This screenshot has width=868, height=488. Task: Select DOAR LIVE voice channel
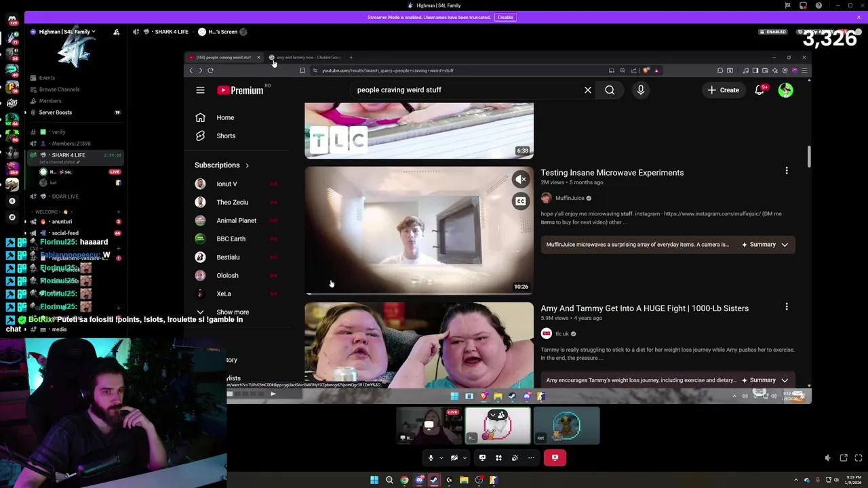coord(65,197)
